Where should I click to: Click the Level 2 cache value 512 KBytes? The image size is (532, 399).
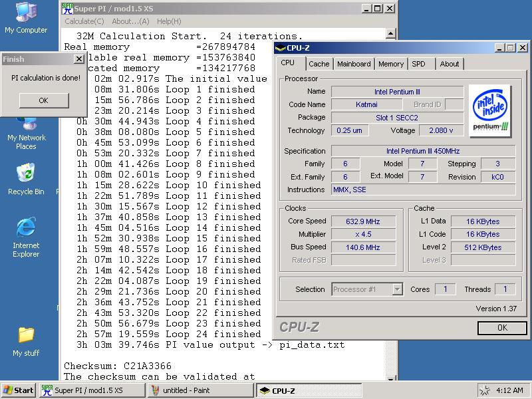pyautogui.click(x=483, y=247)
